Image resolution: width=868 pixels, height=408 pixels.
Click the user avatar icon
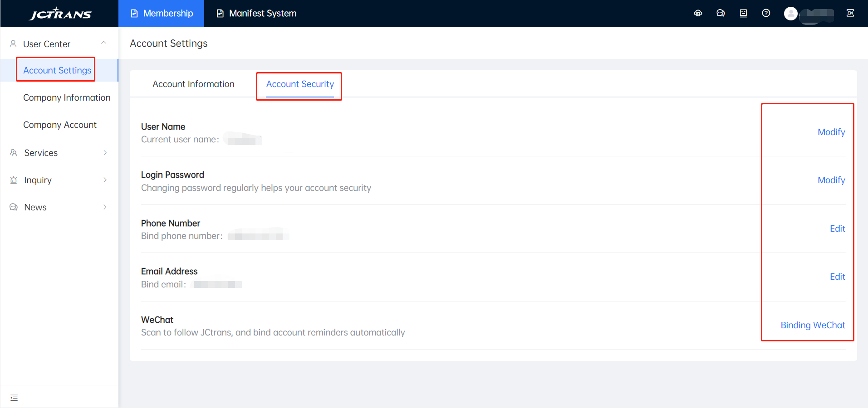pos(791,14)
